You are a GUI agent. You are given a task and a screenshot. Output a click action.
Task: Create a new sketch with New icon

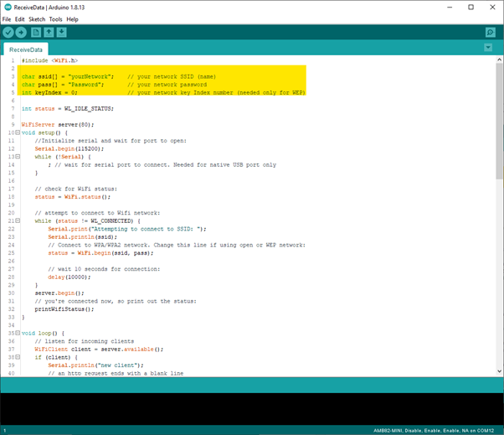[36, 32]
